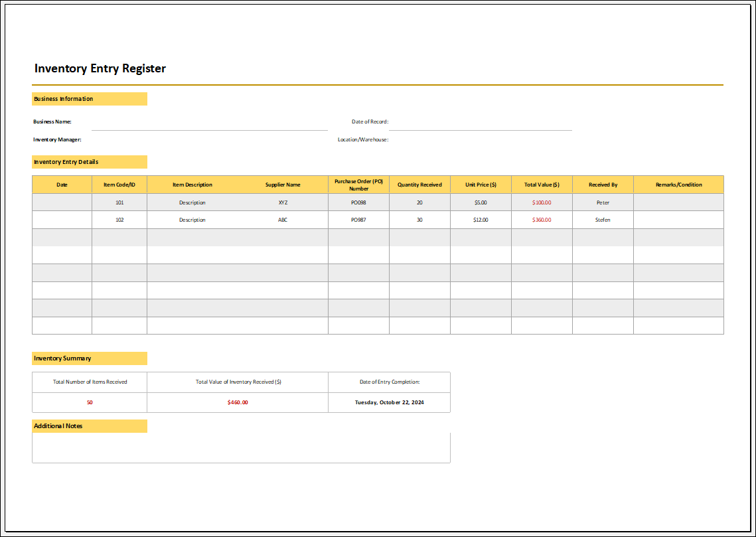Click the Inventory Entry Register title
756x537 pixels.
[x=100, y=68]
